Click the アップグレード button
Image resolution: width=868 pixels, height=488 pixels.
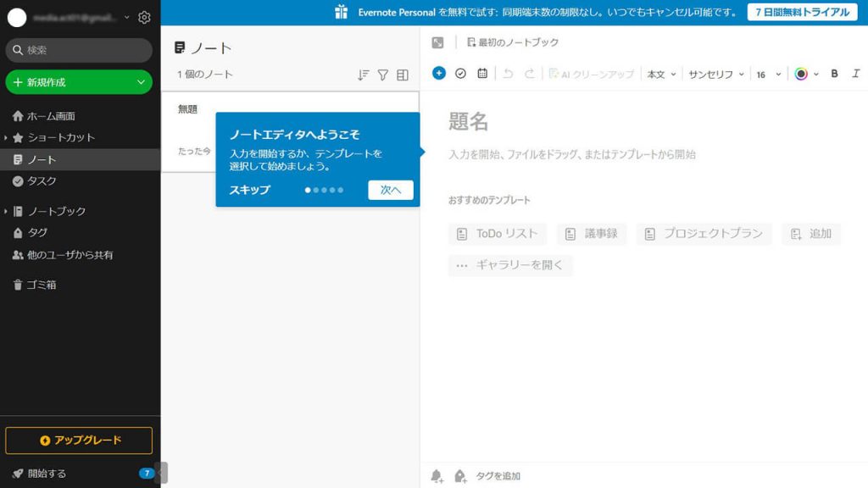point(79,441)
